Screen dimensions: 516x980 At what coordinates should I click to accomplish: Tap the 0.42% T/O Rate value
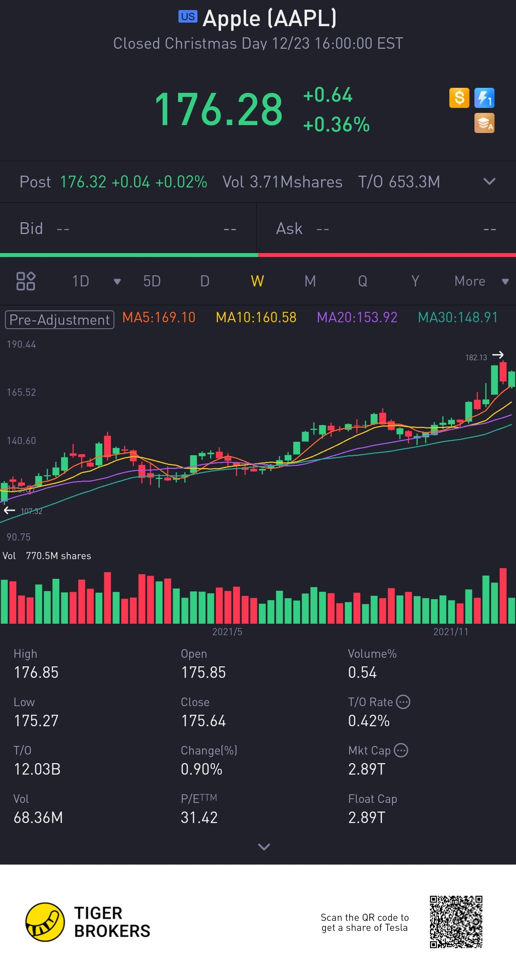pyautogui.click(x=369, y=720)
